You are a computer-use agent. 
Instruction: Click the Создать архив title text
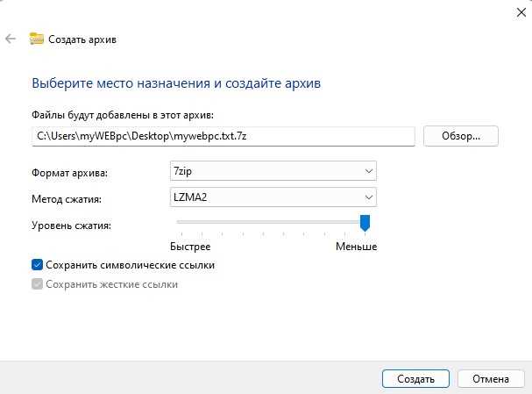82,39
